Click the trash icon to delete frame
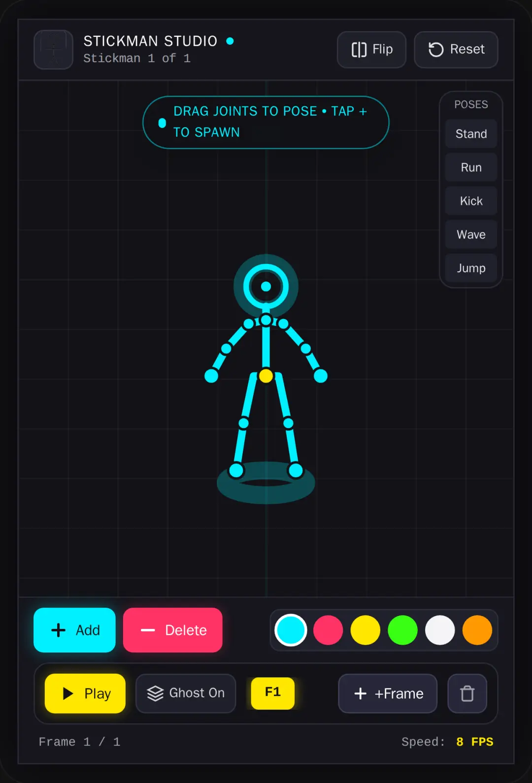Image resolution: width=532 pixels, height=783 pixels. 467,693
